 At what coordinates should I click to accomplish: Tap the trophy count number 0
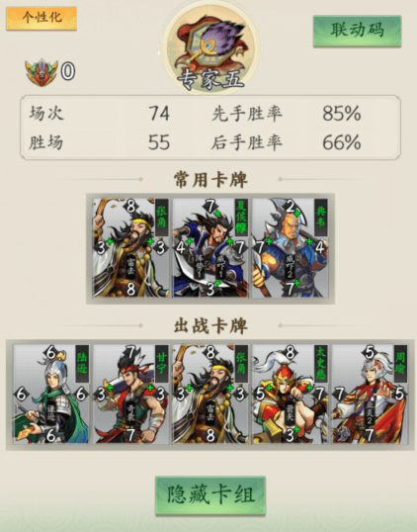[68, 71]
